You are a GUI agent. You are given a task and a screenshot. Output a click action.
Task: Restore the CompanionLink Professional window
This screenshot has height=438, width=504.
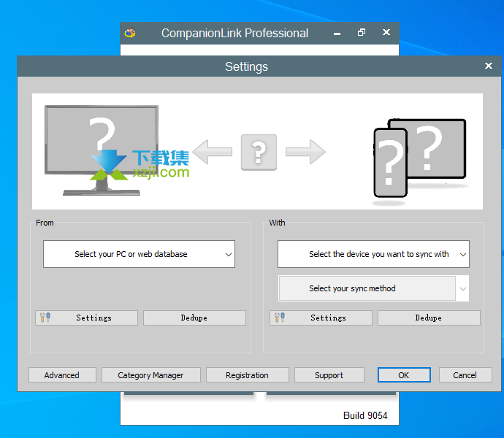(x=362, y=32)
